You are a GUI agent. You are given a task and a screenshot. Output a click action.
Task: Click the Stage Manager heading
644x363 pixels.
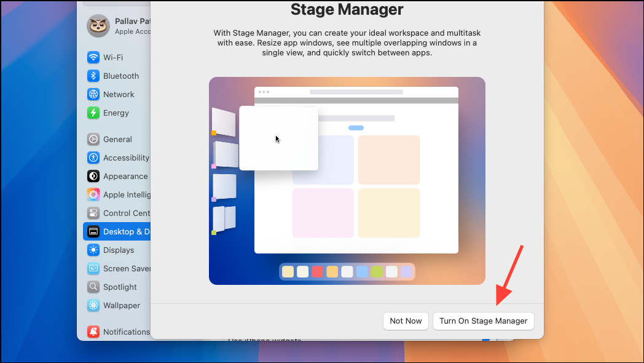point(347,9)
